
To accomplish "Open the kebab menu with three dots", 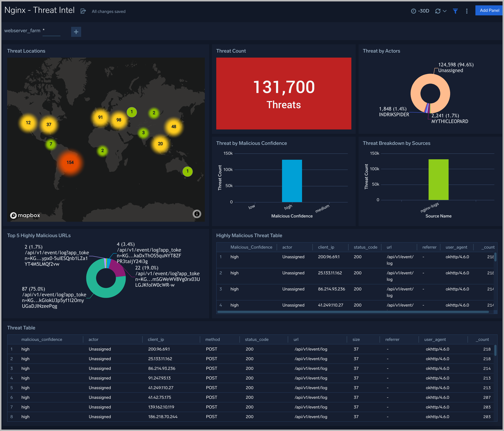I will [x=467, y=11].
